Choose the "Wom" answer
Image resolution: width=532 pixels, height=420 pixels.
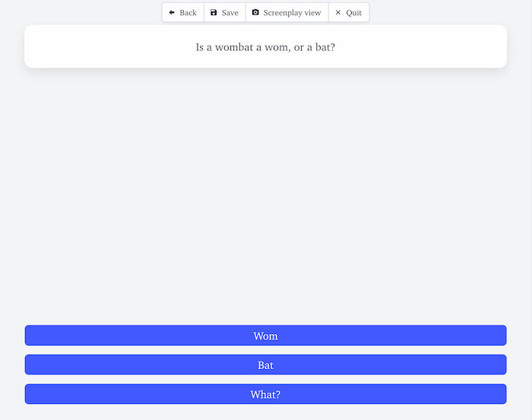(x=265, y=336)
